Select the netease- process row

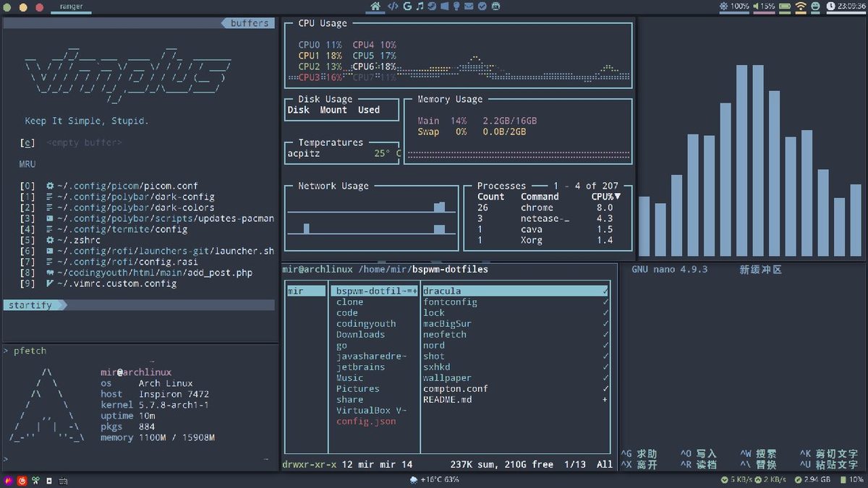[545, 218]
